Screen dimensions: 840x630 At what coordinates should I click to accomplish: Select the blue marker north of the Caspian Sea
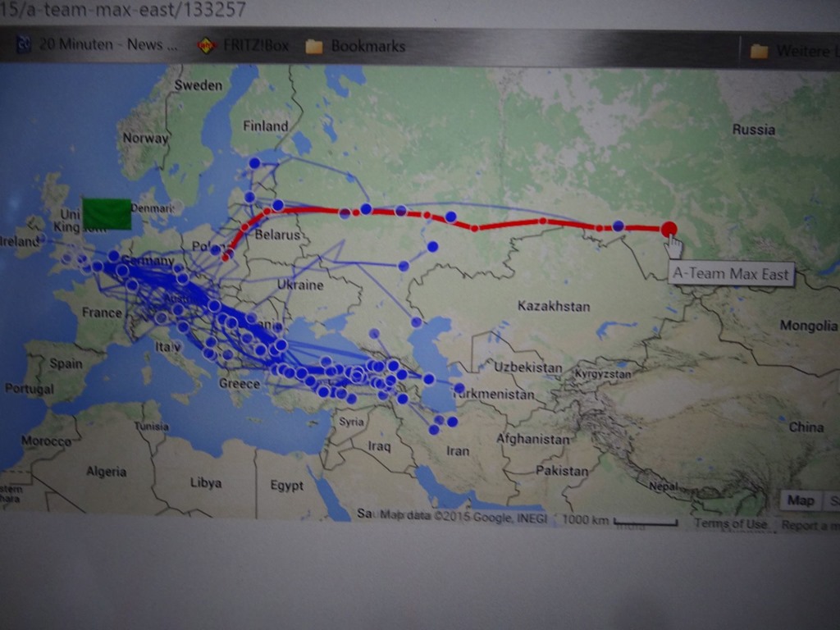click(x=417, y=322)
